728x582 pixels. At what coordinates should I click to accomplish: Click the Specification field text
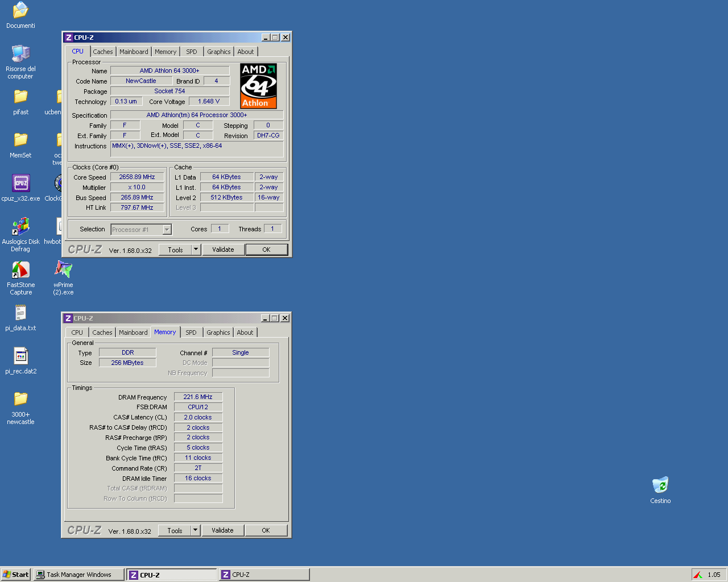pyautogui.click(x=197, y=115)
